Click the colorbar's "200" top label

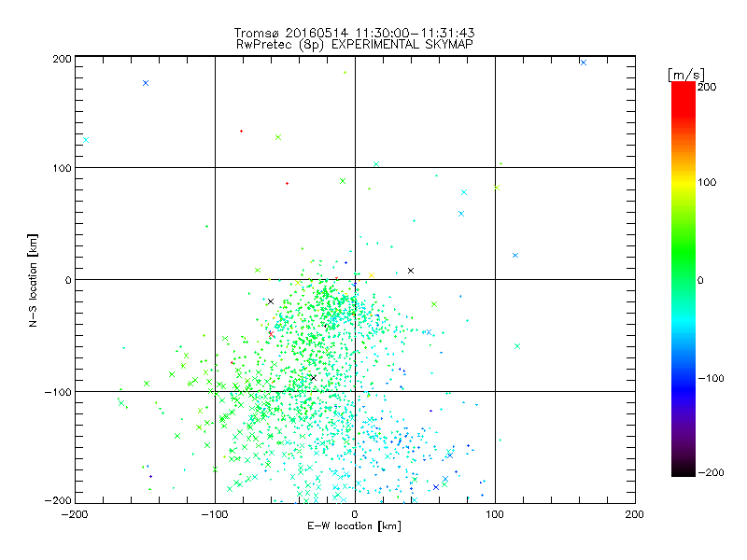707,87
